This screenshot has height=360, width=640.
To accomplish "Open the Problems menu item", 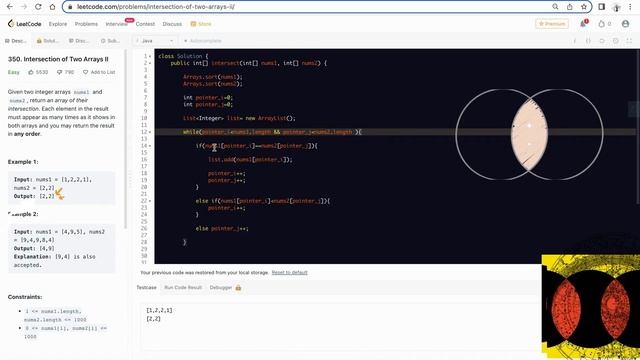I will click(86, 24).
